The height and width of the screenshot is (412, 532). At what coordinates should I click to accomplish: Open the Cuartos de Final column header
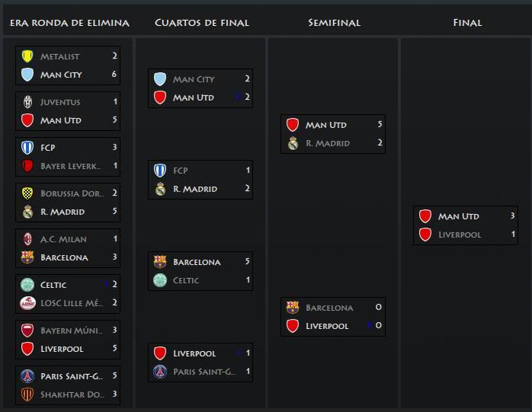pos(202,23)
